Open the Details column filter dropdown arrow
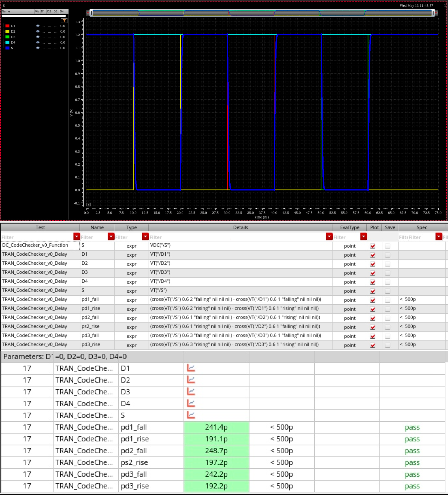 coord(329,237)
